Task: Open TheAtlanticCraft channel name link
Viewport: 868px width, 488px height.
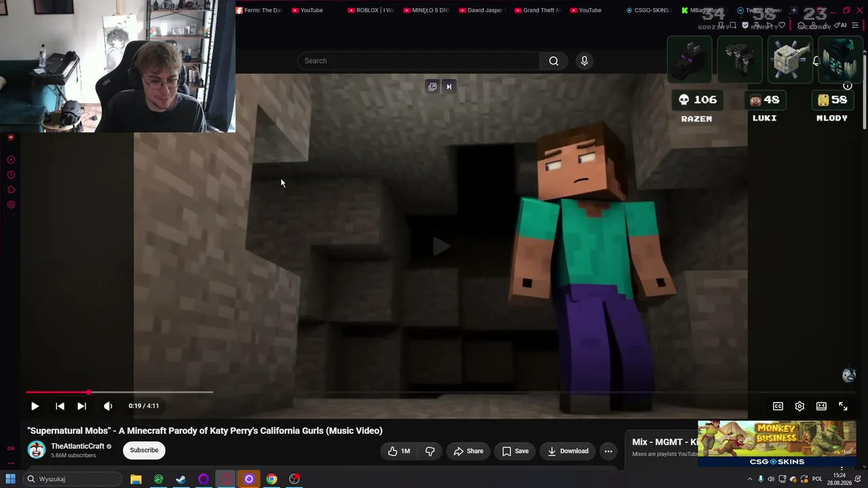Action: [x=77, y=446]
